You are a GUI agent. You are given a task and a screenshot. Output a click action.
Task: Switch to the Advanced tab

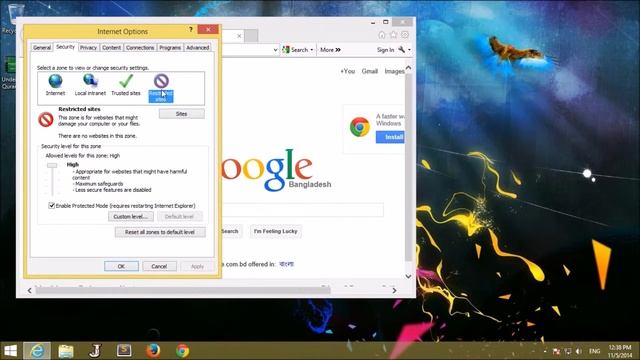coord(198,48)
